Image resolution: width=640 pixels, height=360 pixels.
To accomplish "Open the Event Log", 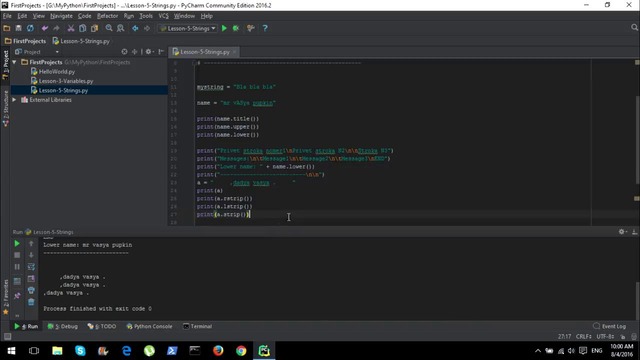I will (609, 326).
